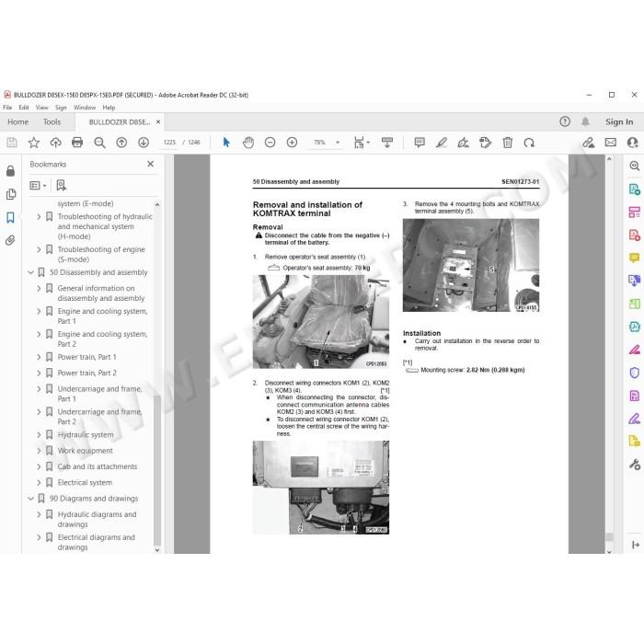The height and width of the screenshot is (644, 644).
Task: Click the Zoom out minus icon
Action: tap(270, 143)
